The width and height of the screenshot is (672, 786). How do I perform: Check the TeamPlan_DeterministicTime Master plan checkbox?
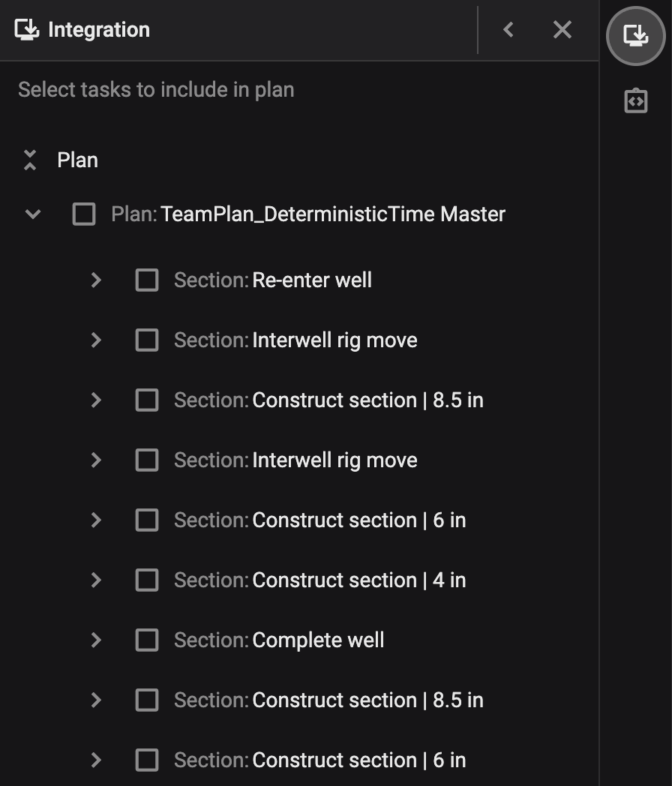[x=84, y=213]
